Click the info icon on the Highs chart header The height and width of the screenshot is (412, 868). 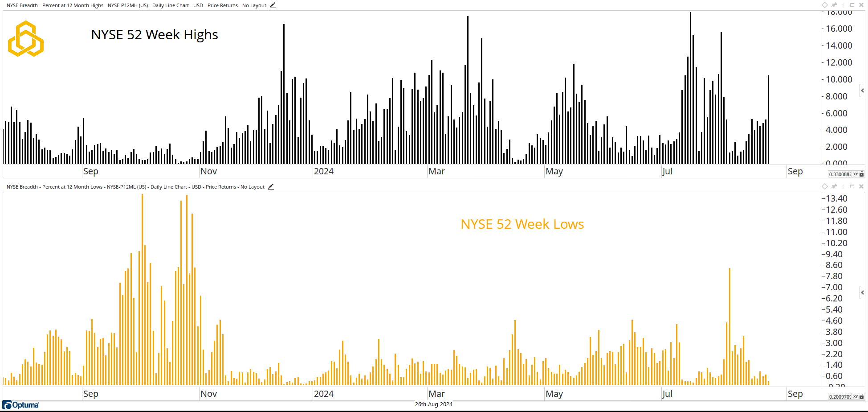(843, 5)
